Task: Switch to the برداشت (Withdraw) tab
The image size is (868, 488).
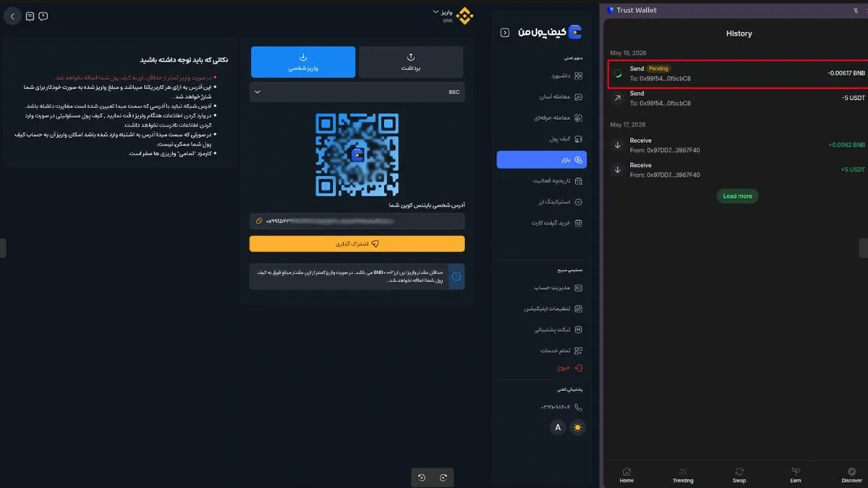Action: [411, 62]
